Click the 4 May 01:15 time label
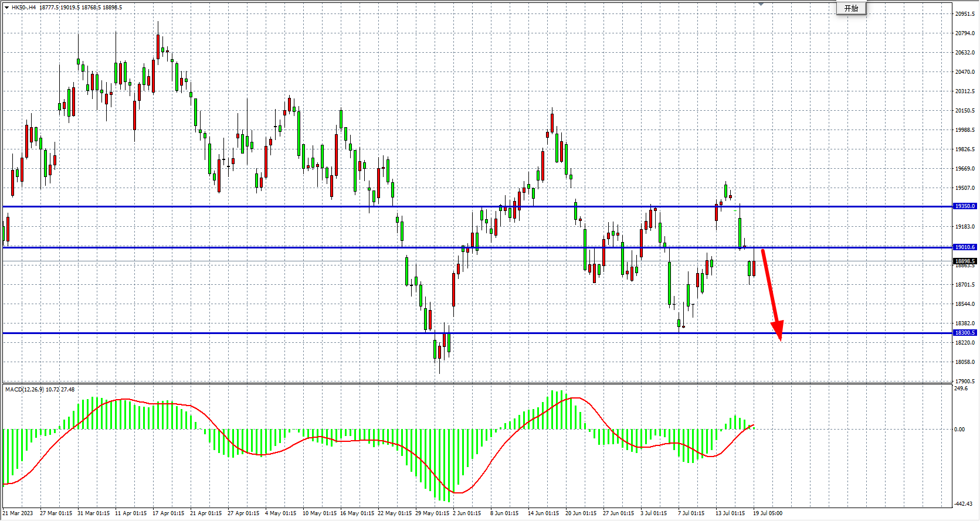The image size is (980, 521). (280, 513)
